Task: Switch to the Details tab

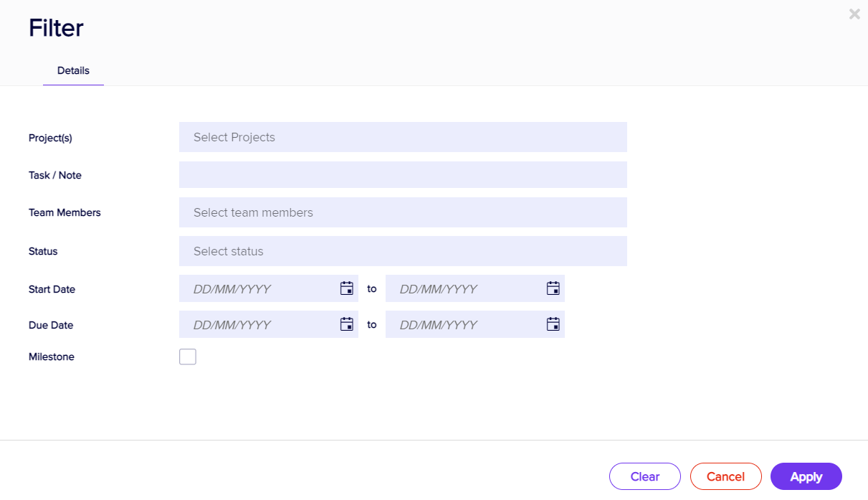Action: coord(73,71)
